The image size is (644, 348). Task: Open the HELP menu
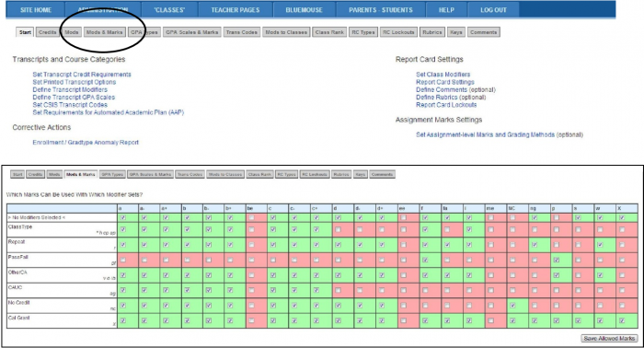tap(446, 10)
